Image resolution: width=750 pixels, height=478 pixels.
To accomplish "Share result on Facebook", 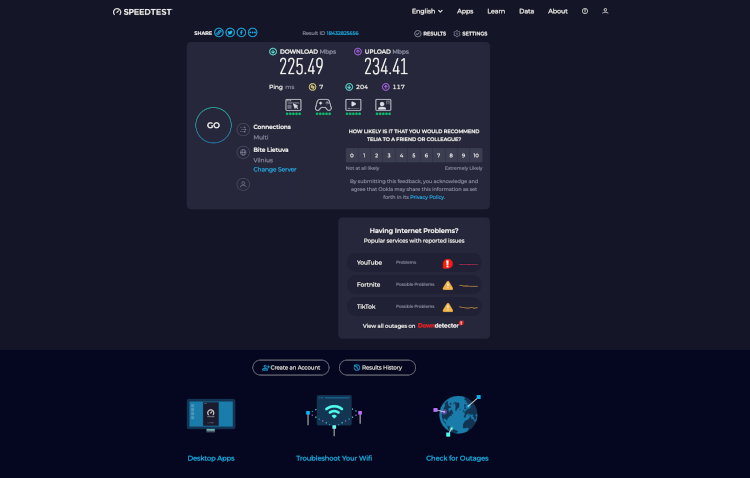I will click(x=242, y=33).
